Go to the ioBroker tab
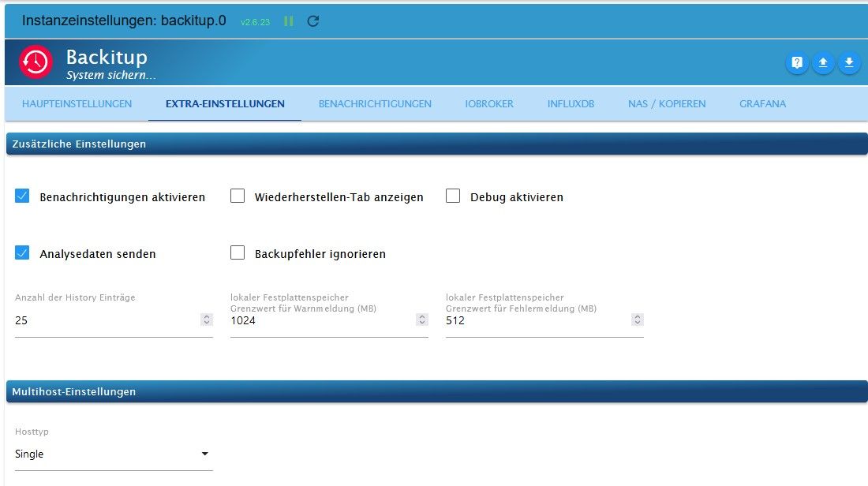 click(489, 103)
